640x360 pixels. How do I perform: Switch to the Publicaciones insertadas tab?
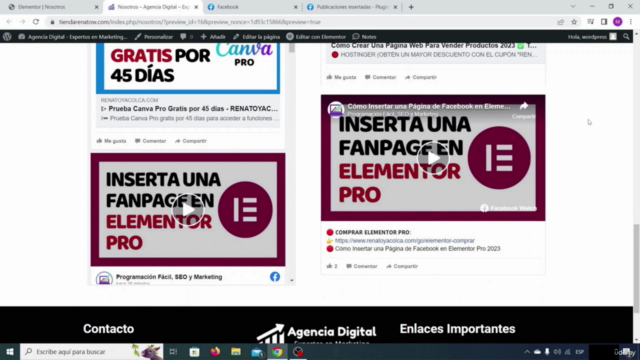(x=352, y=7)
